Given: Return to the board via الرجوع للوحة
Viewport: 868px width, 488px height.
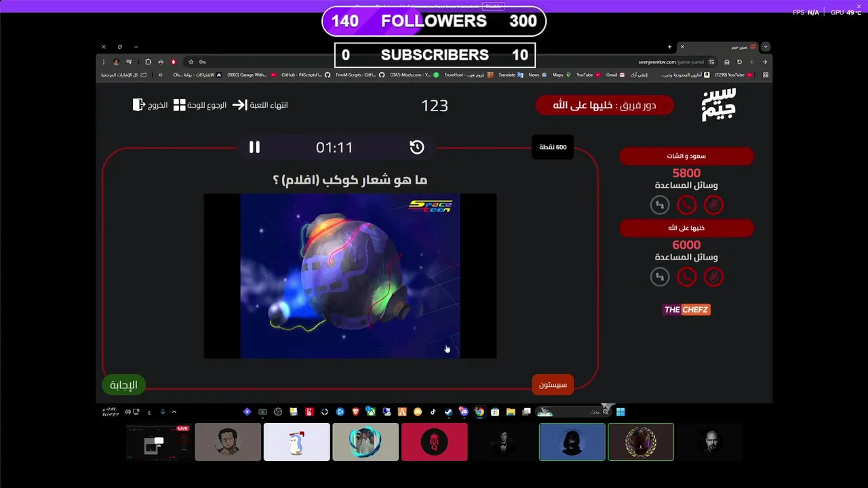Looking at the screenshot, I should pyautogui.click(x=200, y=105).
